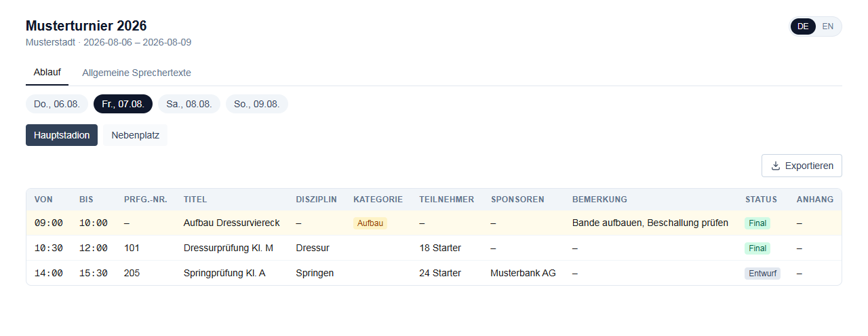Click end time 12:00
This screenshot has height=336, width=868.
94,248
